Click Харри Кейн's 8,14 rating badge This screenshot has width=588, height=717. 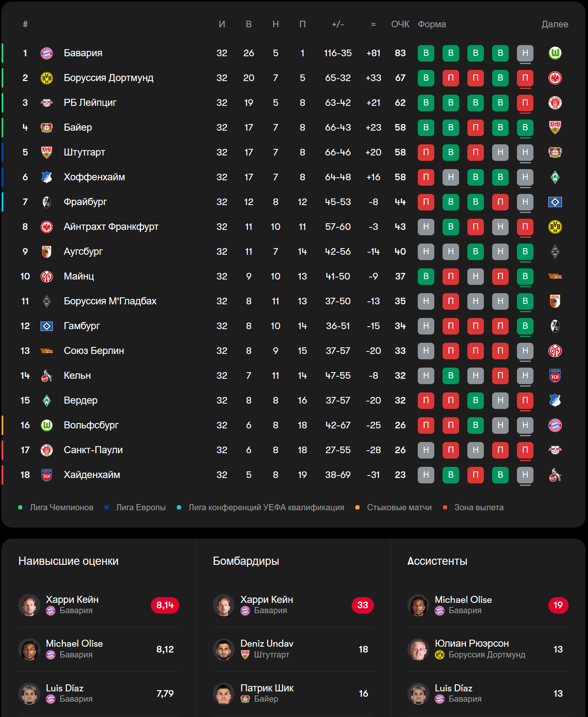[165, 605]
